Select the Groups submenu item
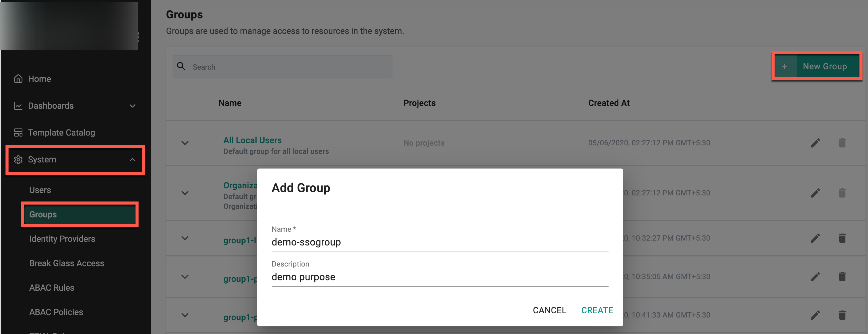 80,214
